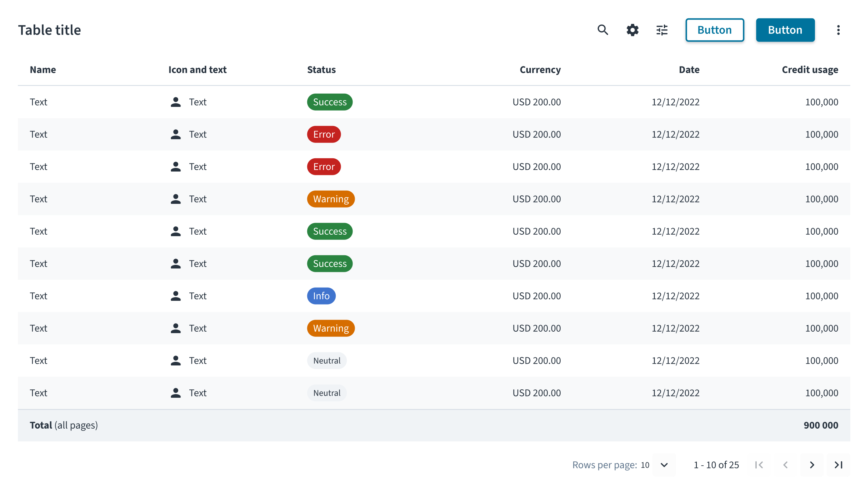Click the first green Success badge
This screenshot has height=494, width=868.
coord(330,102)
